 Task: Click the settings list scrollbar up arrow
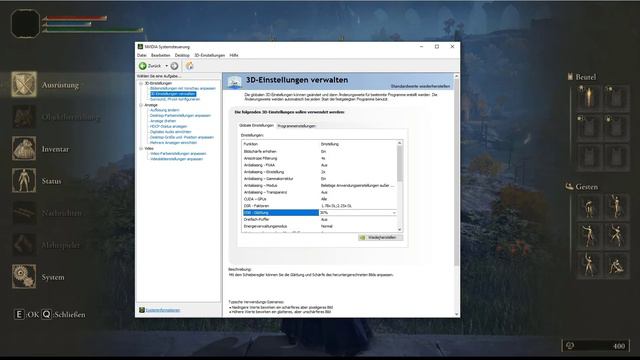(x=400, y=143)
